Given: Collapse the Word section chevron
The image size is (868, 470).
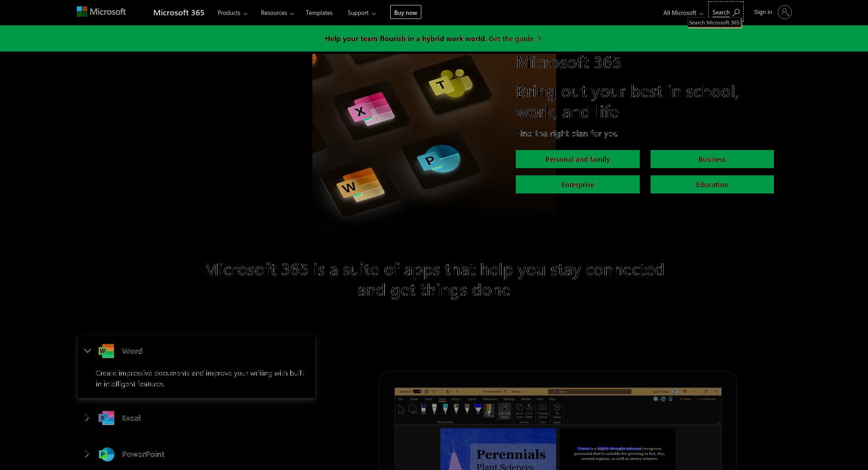Looking at the screenshot, I should (x=87, y=351).
